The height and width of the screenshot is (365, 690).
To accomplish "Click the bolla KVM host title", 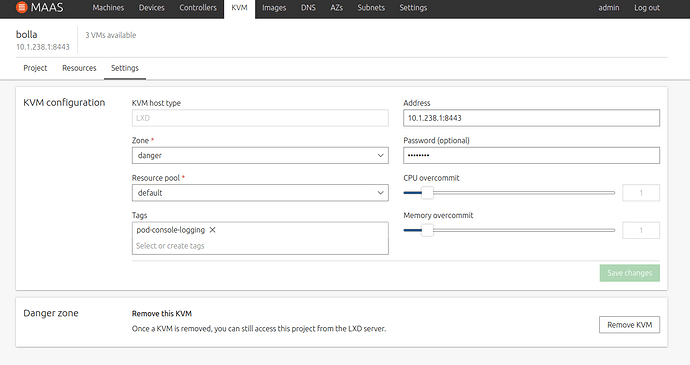I will click(x=26, y=34).
